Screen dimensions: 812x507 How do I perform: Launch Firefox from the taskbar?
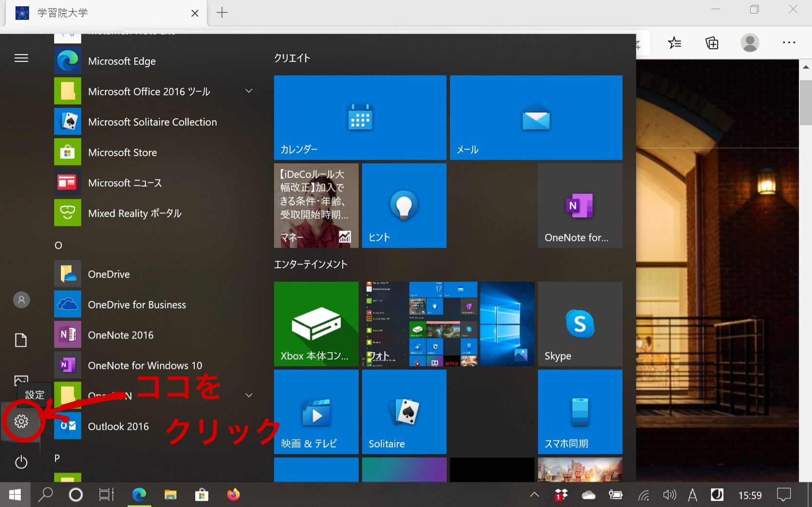pyautogui.click(x=233, y=495)
